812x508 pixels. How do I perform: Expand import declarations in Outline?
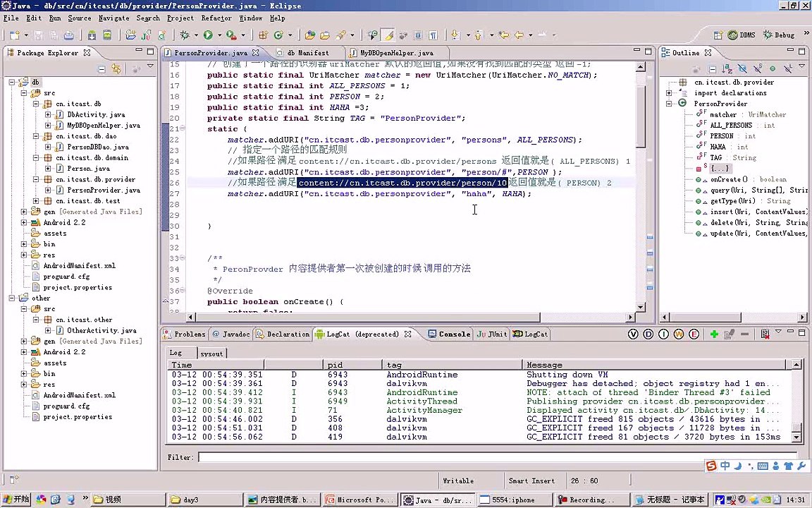pyautogui.click(x=669, y=93)
